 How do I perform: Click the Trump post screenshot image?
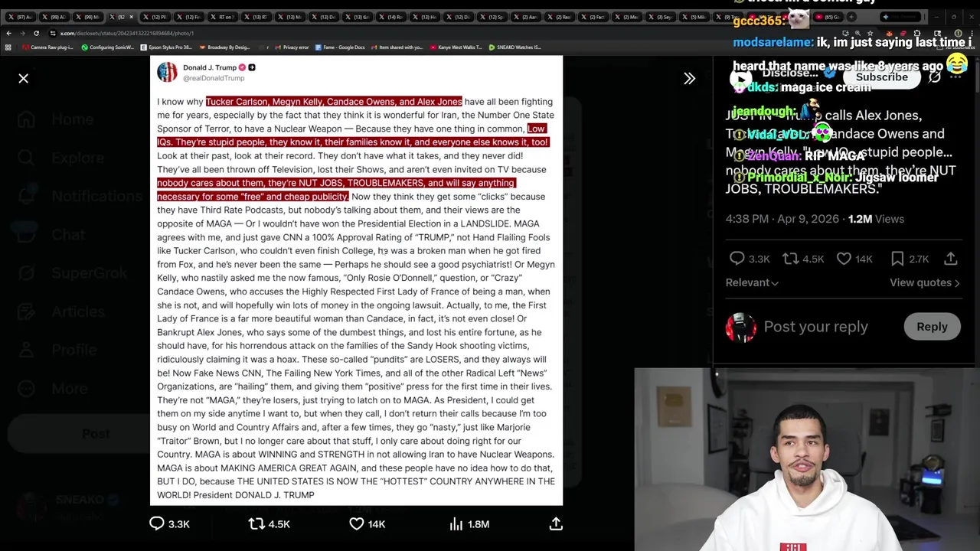pyautogui.click(x=356, y=280)
